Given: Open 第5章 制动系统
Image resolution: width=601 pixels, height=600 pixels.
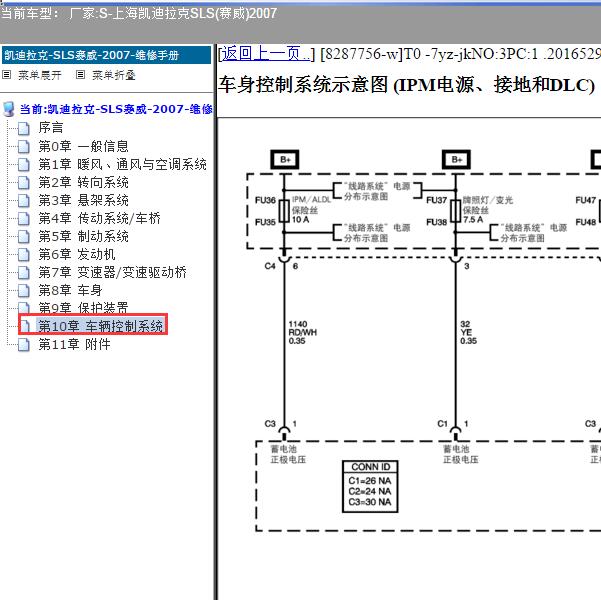Looking at the screenshot, I should point(83,236).
